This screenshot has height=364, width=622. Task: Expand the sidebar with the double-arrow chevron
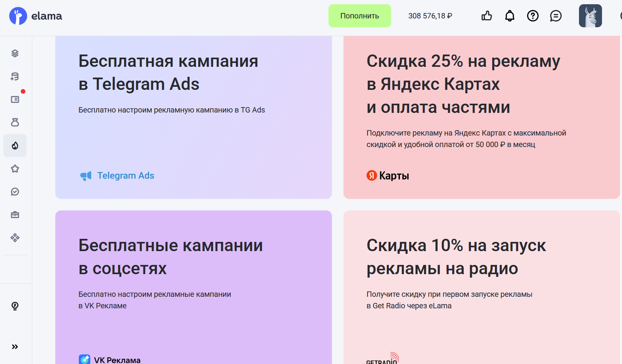pyautogui.click(x=15, y=346)
